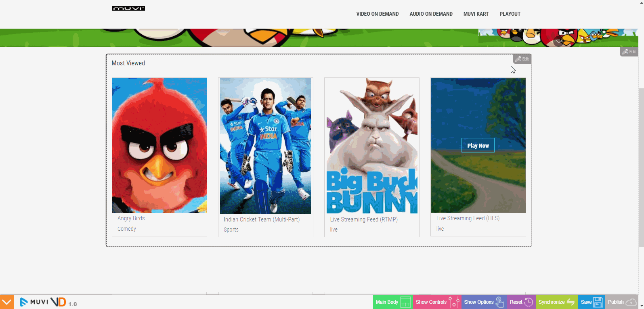Click Most Viewed section heading

128,63
